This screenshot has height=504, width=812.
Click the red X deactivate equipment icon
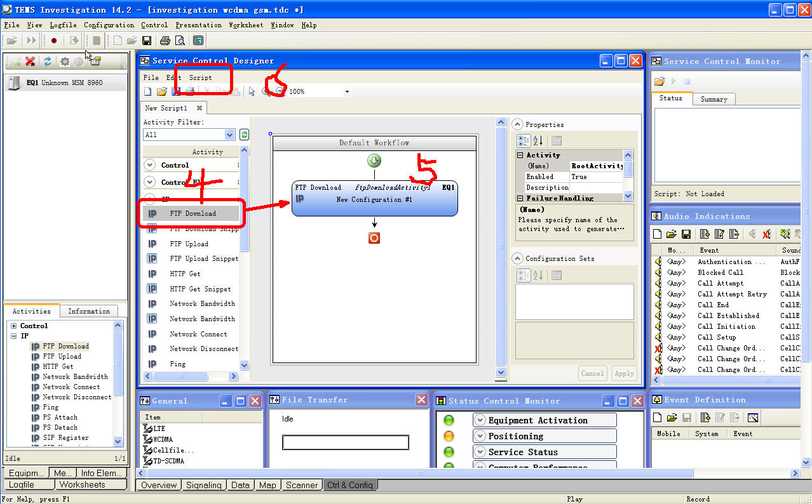click(30, 62)
